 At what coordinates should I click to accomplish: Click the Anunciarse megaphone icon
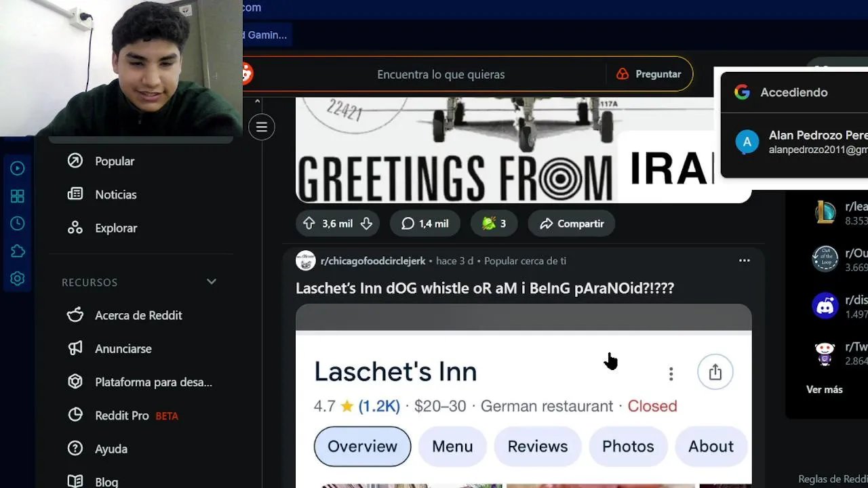(x=75, y=348)
